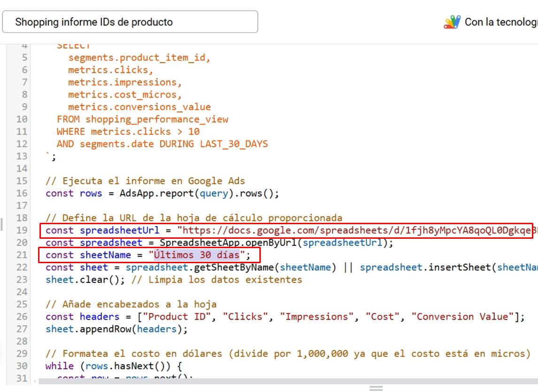
Task: Click line number 12 in the gutter
Action: (22, 144)
